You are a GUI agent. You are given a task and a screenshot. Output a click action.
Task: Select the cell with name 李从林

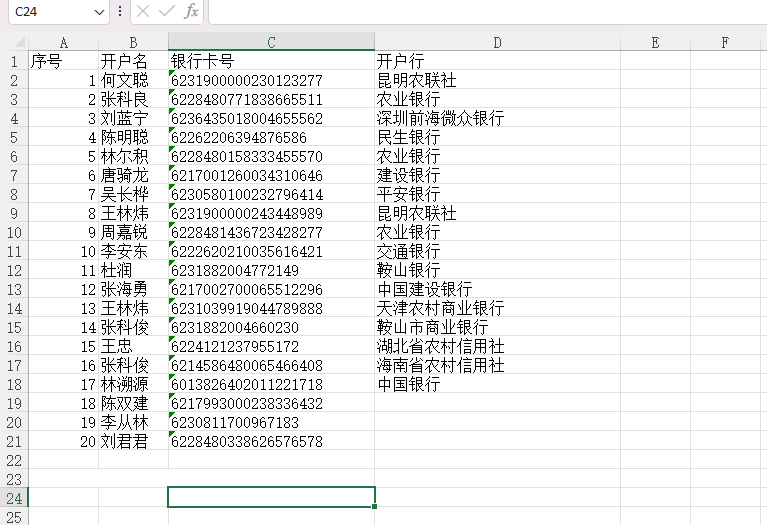tap(134, 422)
